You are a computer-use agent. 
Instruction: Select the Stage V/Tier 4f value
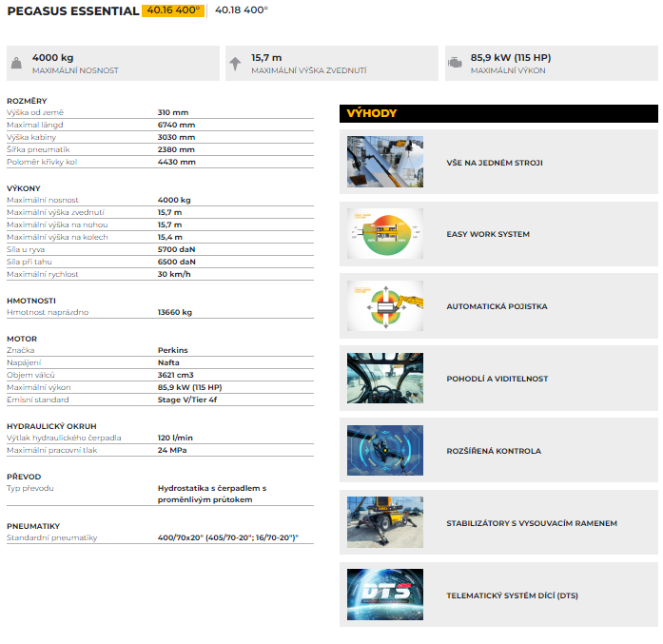(x=187, y=400)
